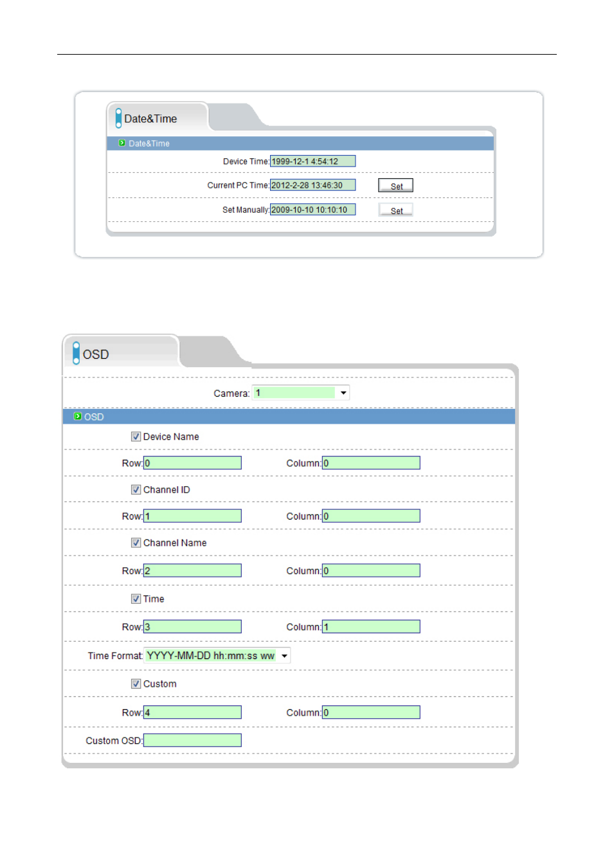Open the Time Format dropdown
Screen dimensions: 614x868
pos(217,656)
